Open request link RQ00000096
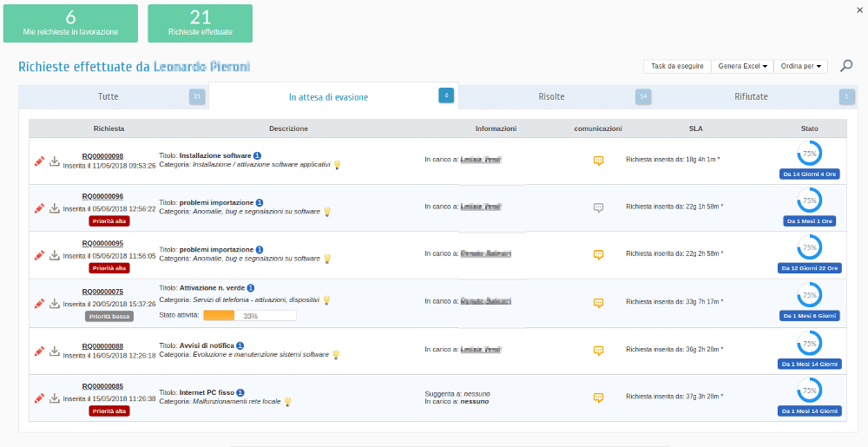 [x=102, y=196]
